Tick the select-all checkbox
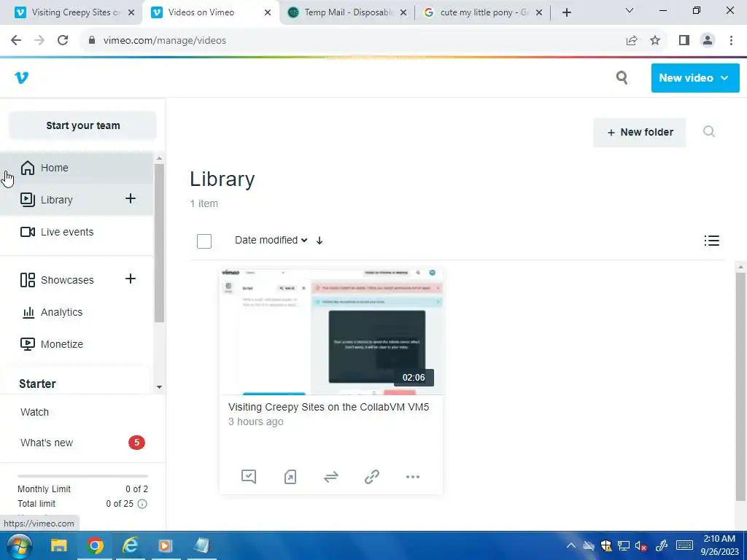This screenshot has width=747, height=560. [204, 241]
